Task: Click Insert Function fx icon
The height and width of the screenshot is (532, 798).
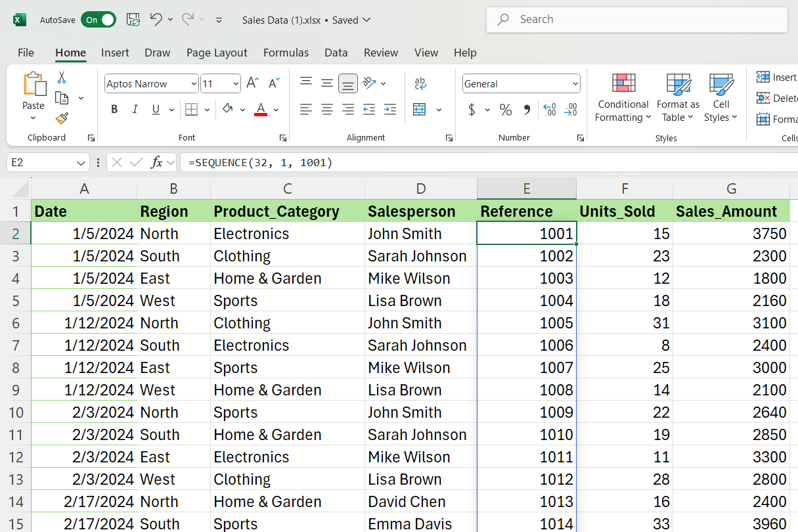Action: [x=156, y=162]
